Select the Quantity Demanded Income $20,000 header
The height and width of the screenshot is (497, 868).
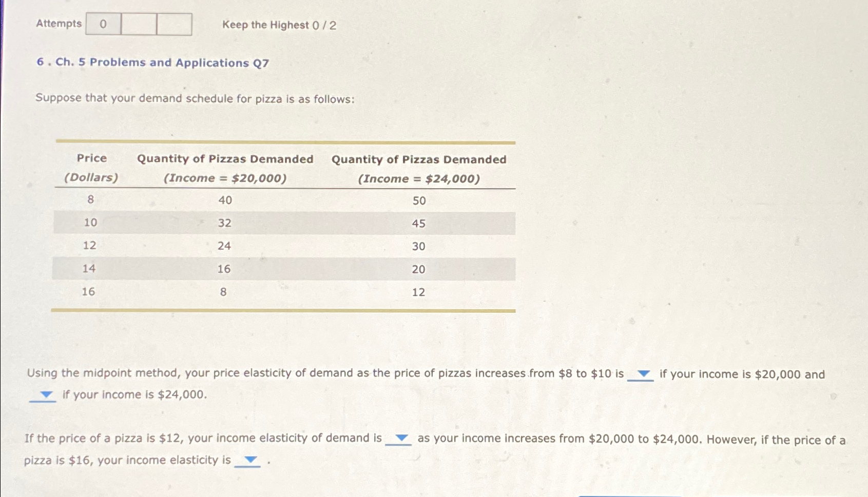(225, 168)
